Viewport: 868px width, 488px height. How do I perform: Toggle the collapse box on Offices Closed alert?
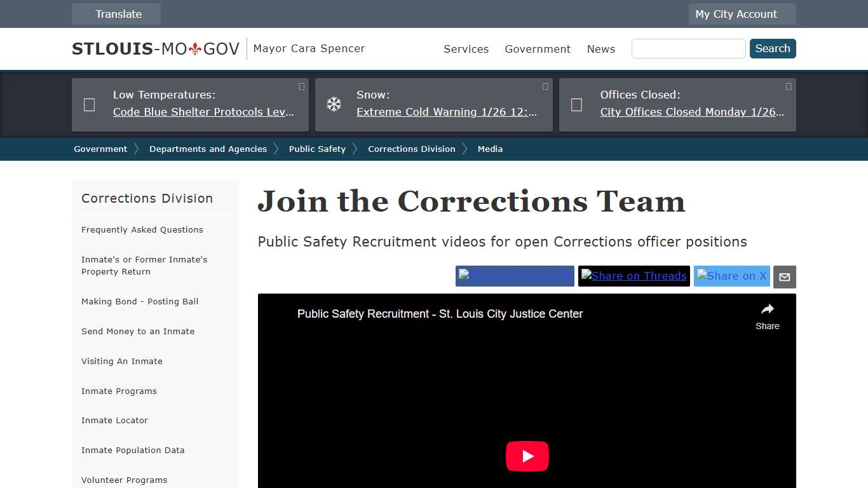(788, 86)
